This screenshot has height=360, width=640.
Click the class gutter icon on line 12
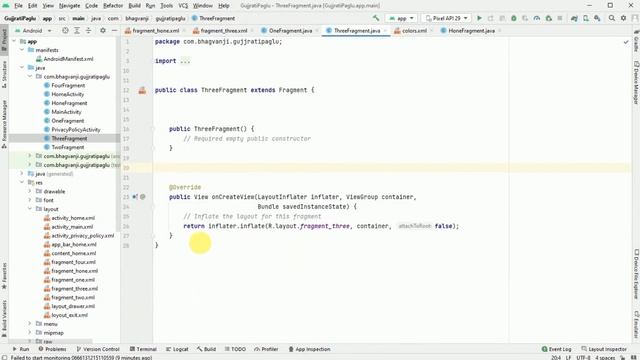coord(142,90)
